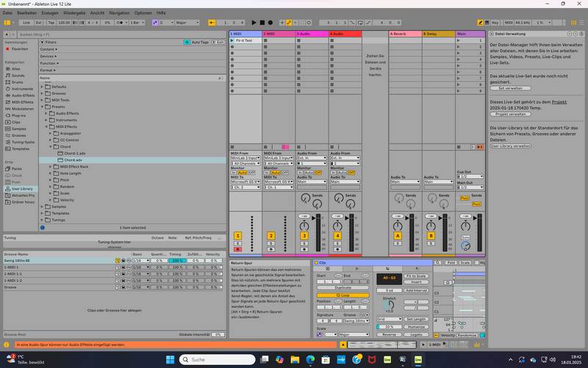Toggle the Scale Mode icon in control bar
The width and height of the screenshot is (588, 368).
155,23
